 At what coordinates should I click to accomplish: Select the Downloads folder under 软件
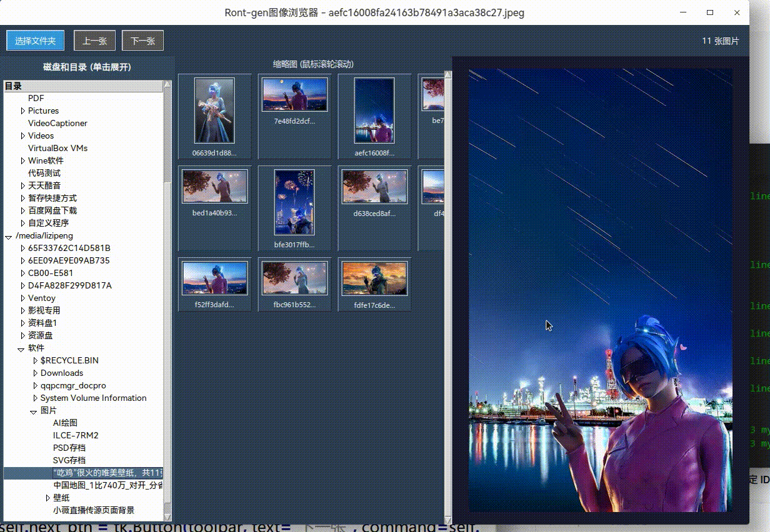(x=62, y=373)
